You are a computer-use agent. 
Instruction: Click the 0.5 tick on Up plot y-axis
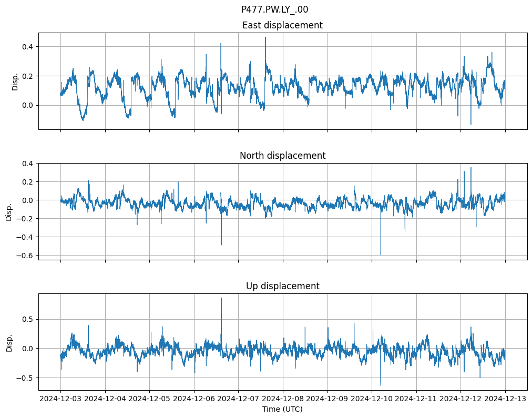pos(27,319)
